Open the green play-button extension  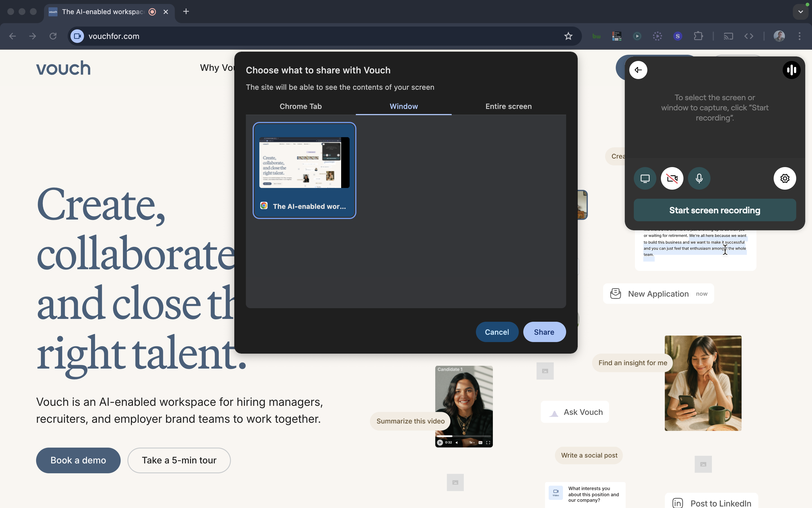(x=637, y=36)
